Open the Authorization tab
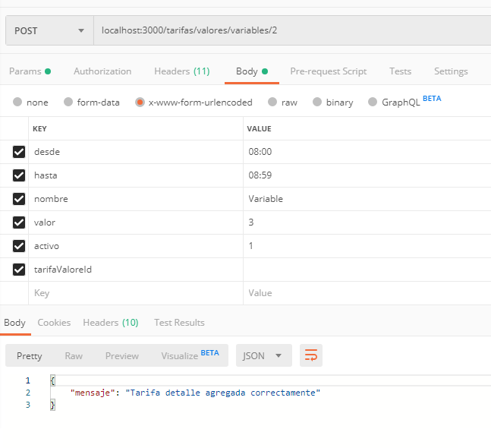491x448 pixels. click(x=102, y=71)
